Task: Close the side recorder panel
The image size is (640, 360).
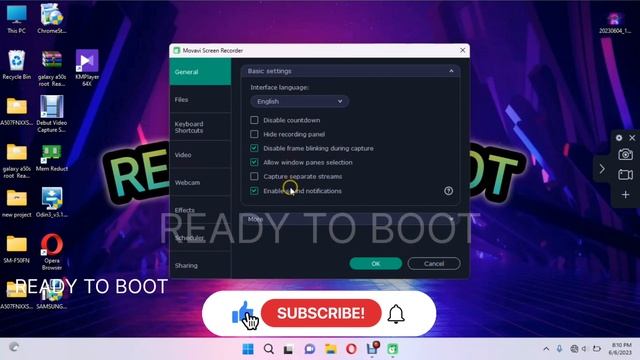Action: tap(632, 138)
